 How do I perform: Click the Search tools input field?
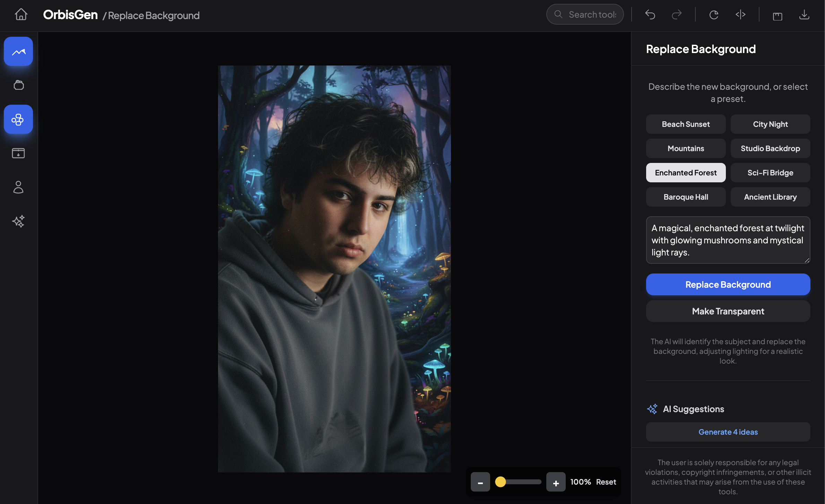coord(592,15)
